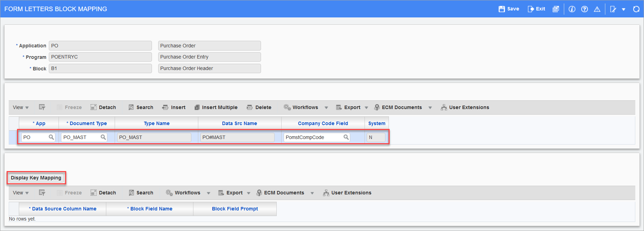The width and height of the screenshot is (644, 231).
Task: Click the refresh circle icon in header
Action: click(636, 9)
